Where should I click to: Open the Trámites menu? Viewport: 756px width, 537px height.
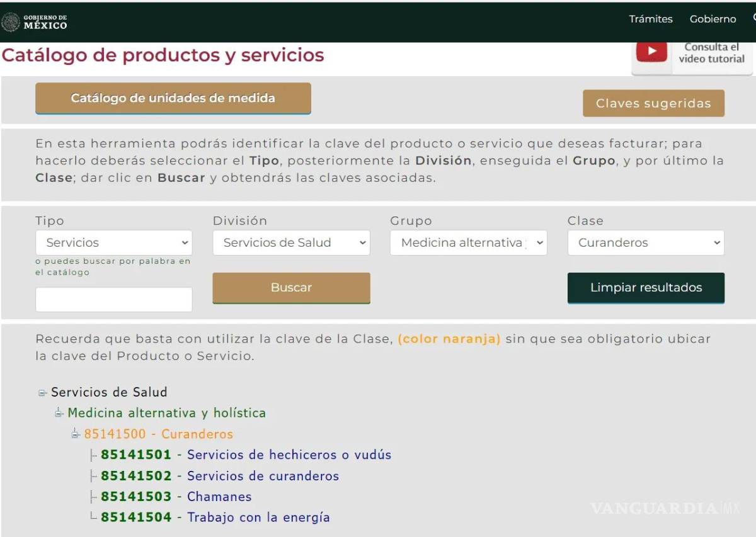tap(651, 19)
